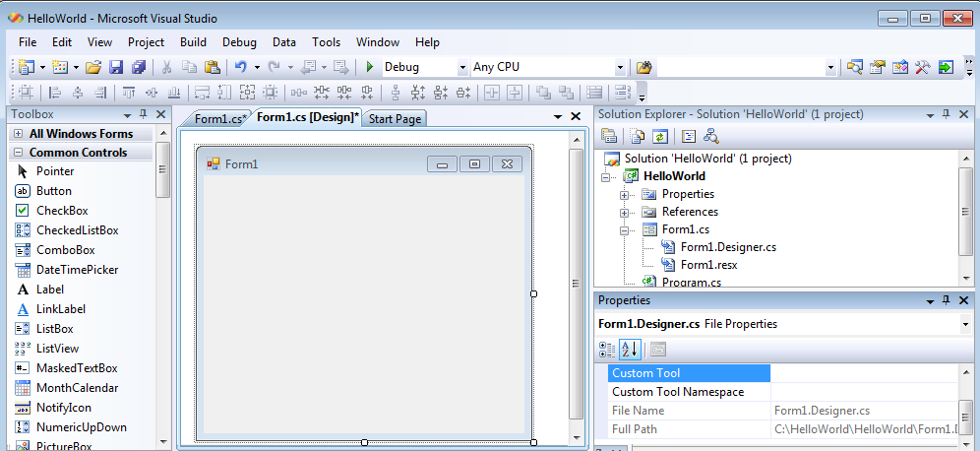Expand the All Windows Forms group

click(18, 134)
